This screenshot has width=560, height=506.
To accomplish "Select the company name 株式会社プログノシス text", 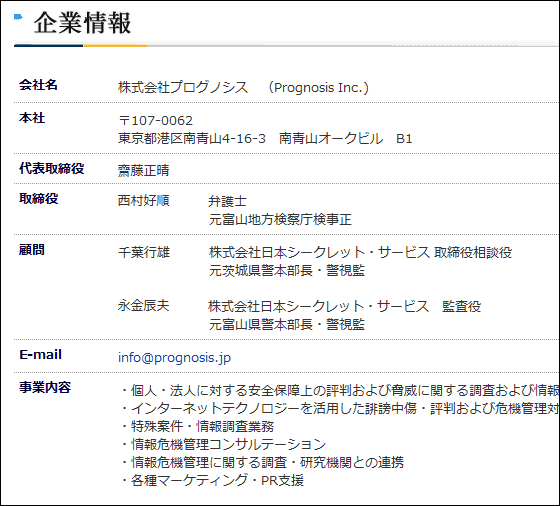I will click(x=183, y=87).
